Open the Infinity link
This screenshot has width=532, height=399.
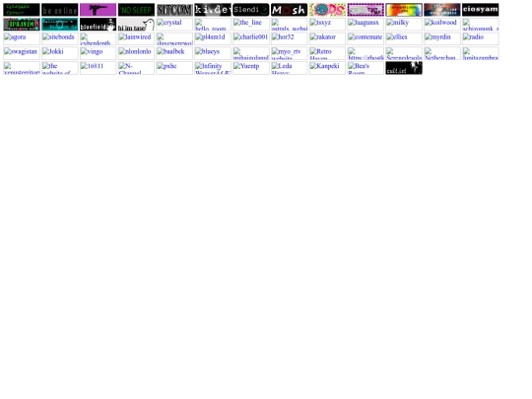pos(213,68)
